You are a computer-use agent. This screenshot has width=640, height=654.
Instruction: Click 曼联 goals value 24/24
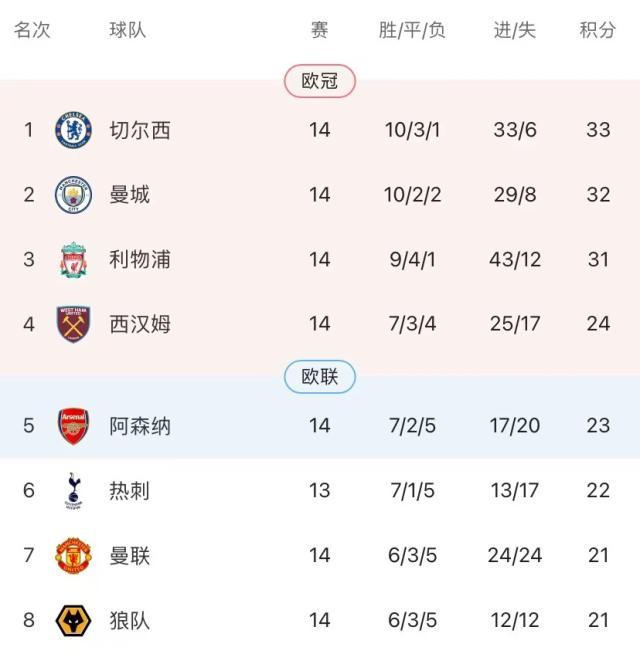pyautogui.click(x=515, y=555)
